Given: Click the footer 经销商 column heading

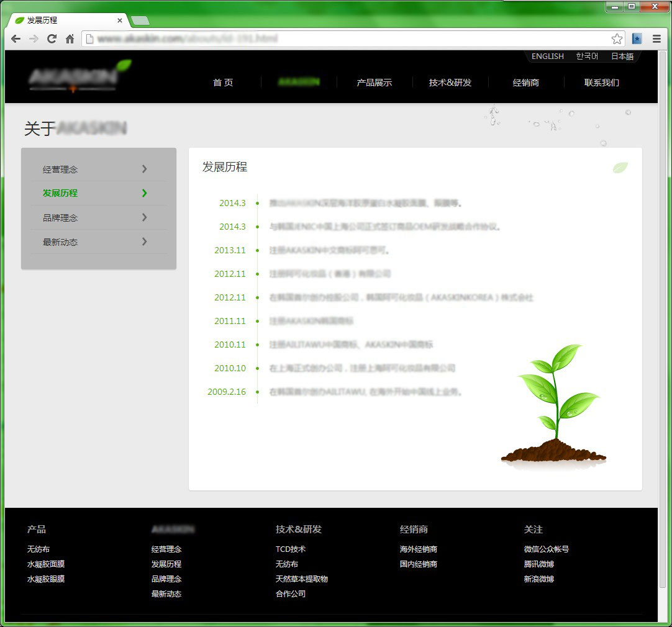Looking at the screenshot, I should [x=414, y=530].
